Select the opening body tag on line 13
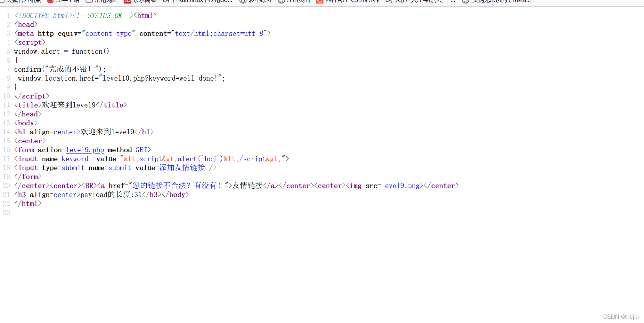 tap(26, 123)
